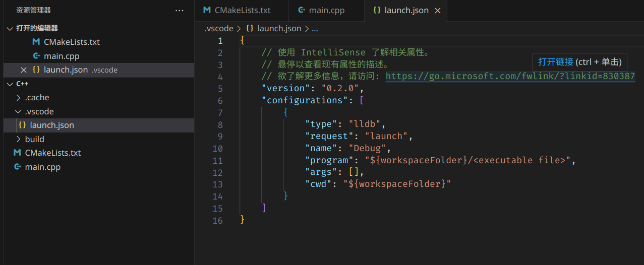Click C++ file icon of main.cpp in tree

click(17, 167)
